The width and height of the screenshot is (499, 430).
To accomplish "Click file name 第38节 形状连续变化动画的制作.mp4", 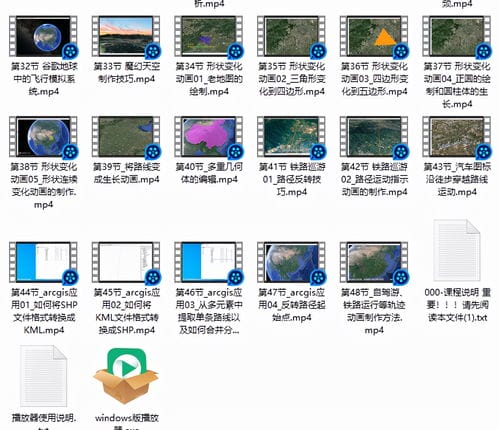I will pos(43,186).
